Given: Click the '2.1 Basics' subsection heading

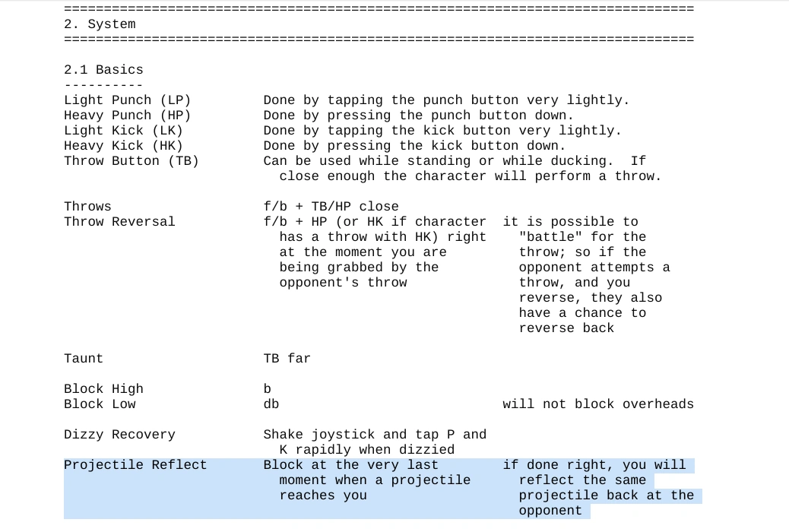Looking at the screenshot, I should tap(103, 70).
